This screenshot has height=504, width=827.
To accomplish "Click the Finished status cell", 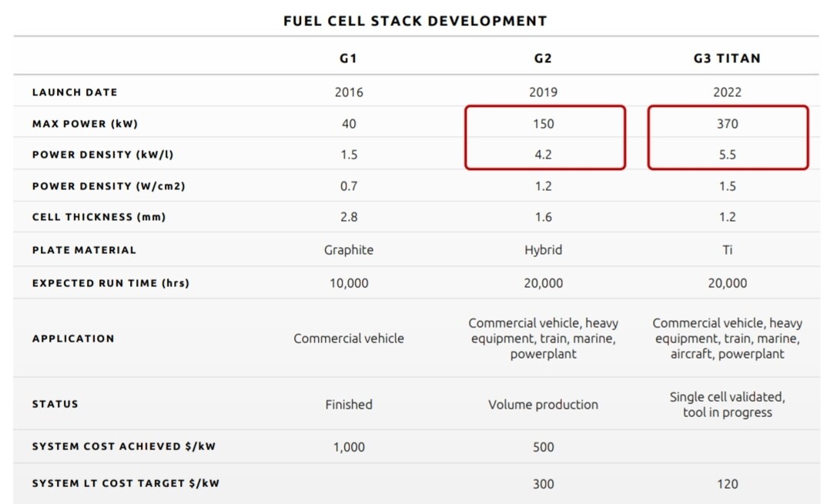I will pyautogui.click(x=349, y=404).
